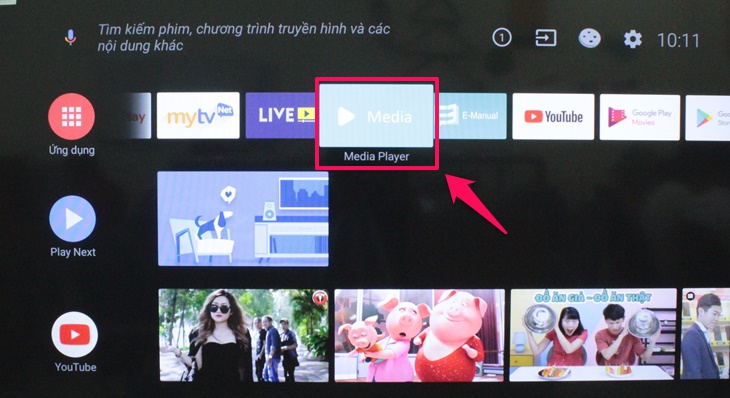Activate the voice search microphone
Image resolution: width=730 pixels, height=398 pixels.
pyautogui.click(x=70, y=37)
